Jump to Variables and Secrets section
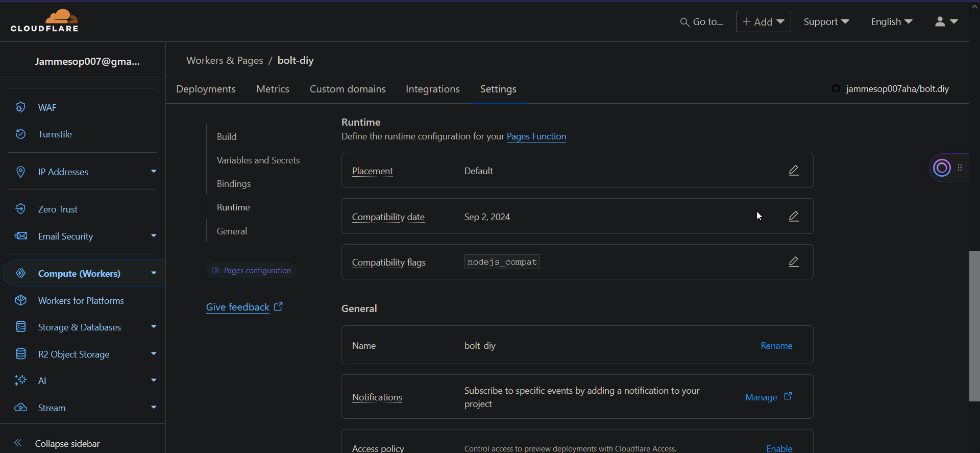This screenshot has width=980, height=453. click(x=258, y=160)
